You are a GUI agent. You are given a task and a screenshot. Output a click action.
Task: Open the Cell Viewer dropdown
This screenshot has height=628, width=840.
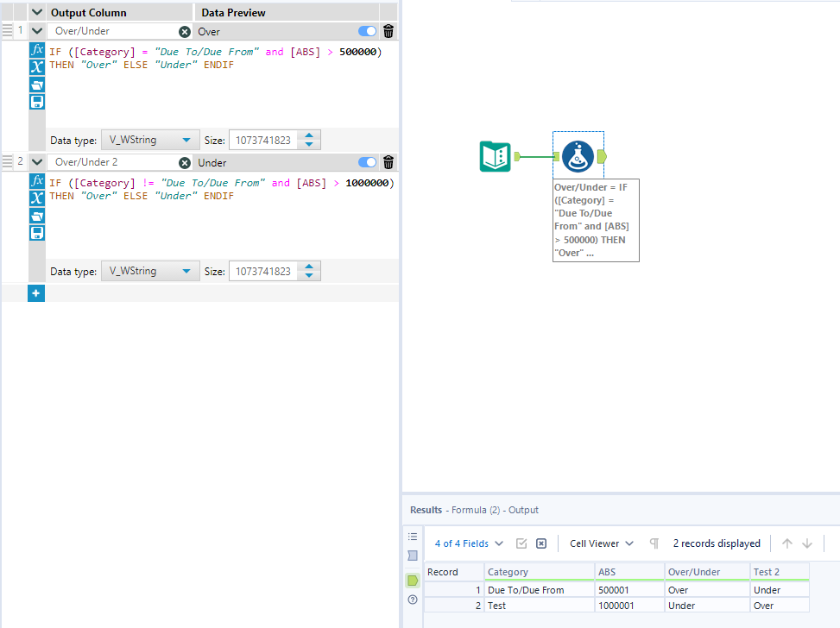600,543
